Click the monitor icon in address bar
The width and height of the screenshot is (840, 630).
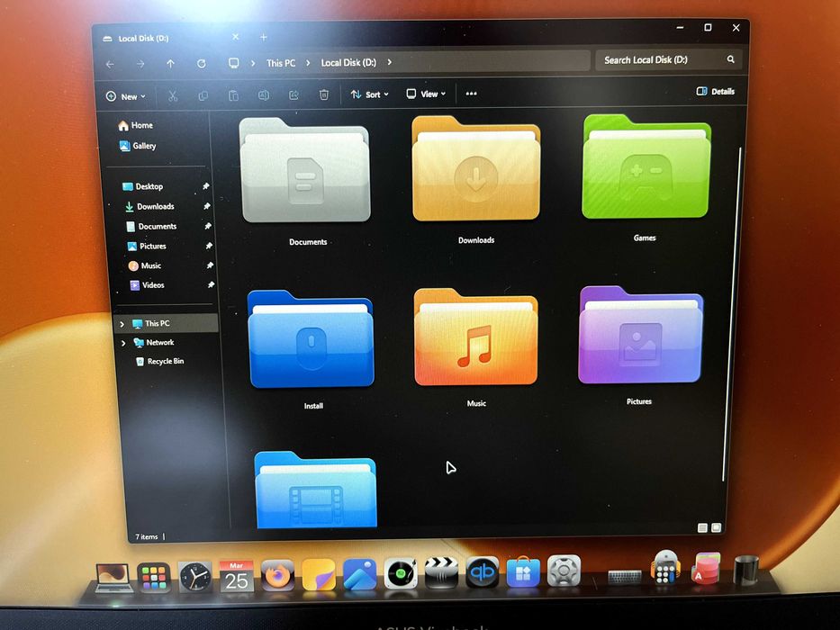tap(233, 63)
